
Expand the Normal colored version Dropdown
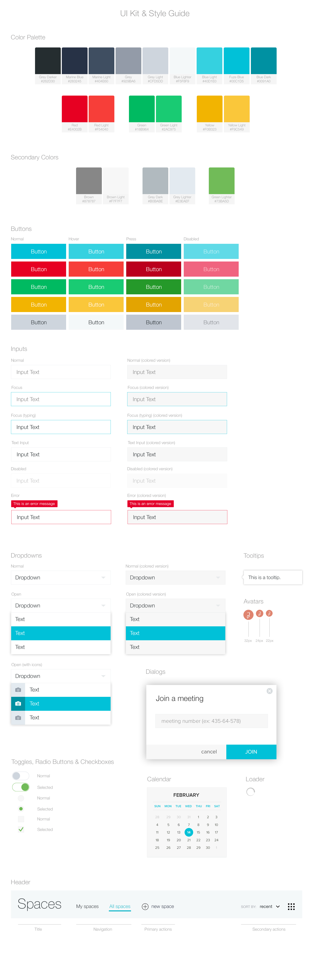point(175,578)
